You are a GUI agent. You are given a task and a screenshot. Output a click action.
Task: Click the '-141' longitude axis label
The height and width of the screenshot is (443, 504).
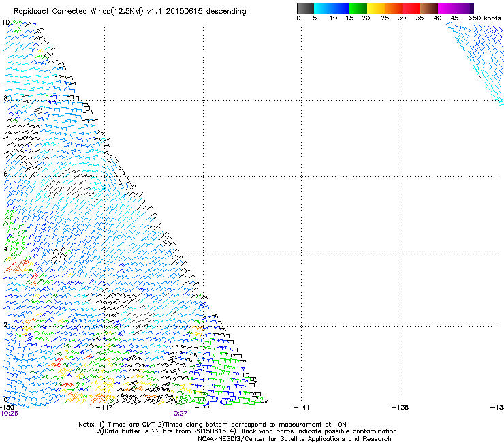(301, 408)
